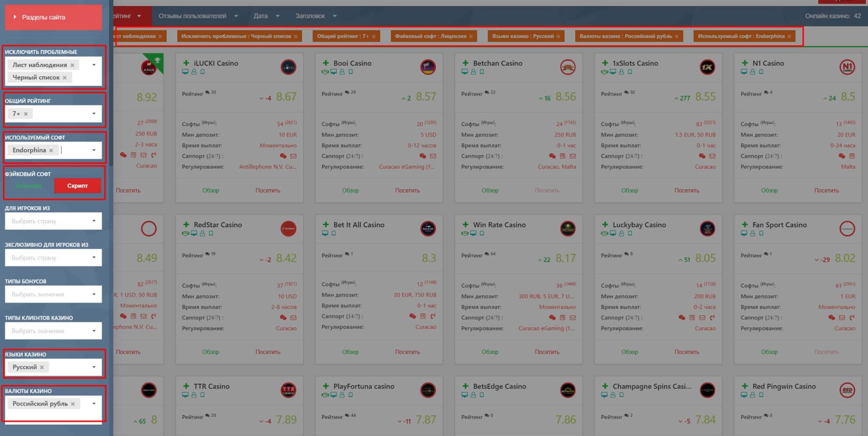Open Обзор link for Booi Casino
The image size is (868, 436).
[350, 191]
